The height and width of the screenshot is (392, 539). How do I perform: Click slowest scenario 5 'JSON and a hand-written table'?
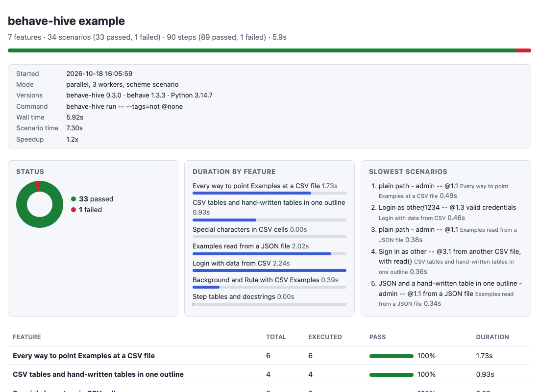pyautogui.click(x=450, y=294)
